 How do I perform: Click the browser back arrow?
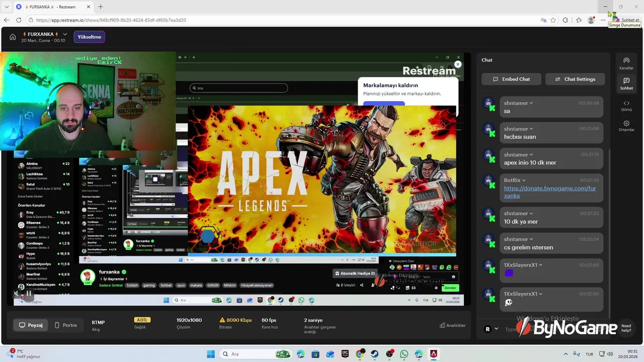[7, 20]
